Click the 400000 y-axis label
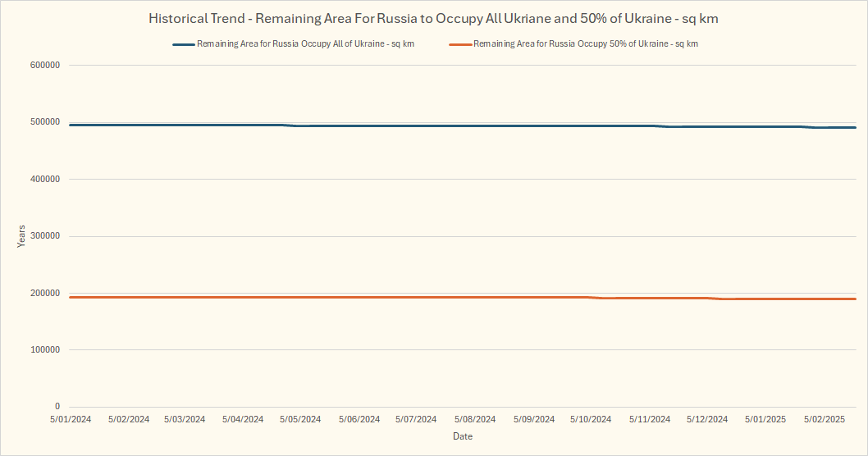Screen dimensions: 868x456 47,179
